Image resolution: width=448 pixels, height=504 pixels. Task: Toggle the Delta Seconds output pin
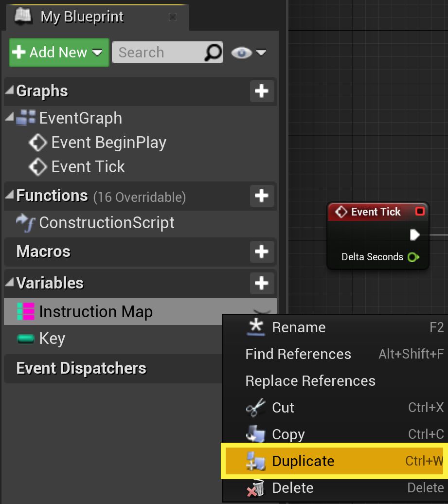pyautogui.click(x=413, y=257)
